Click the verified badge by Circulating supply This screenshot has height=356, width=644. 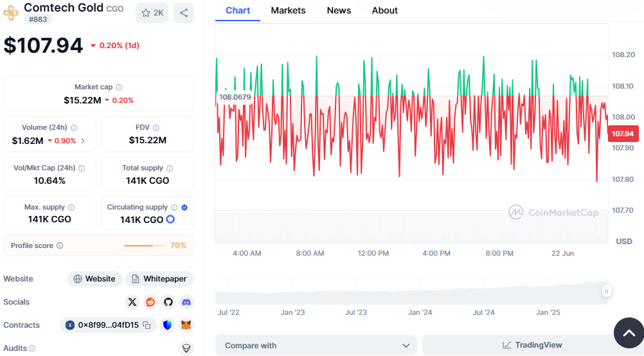point(184,208)
